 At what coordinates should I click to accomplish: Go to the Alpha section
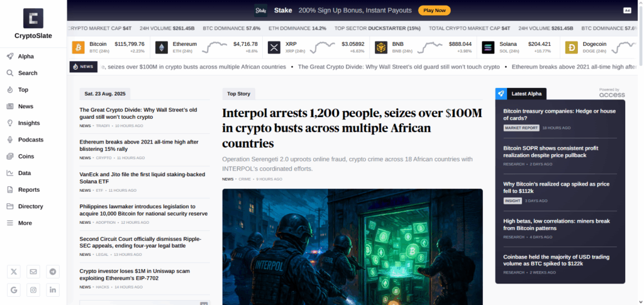point(26,56)
